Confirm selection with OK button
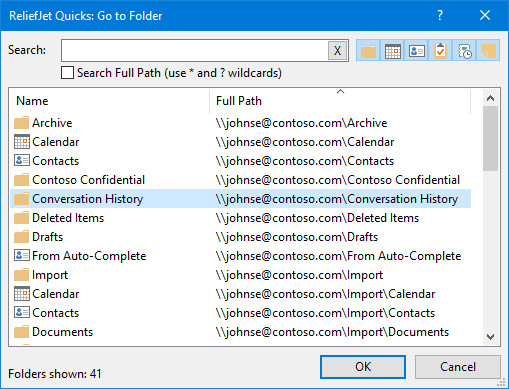The height and width of the screenshot is (389, 509). click(363, 367)
